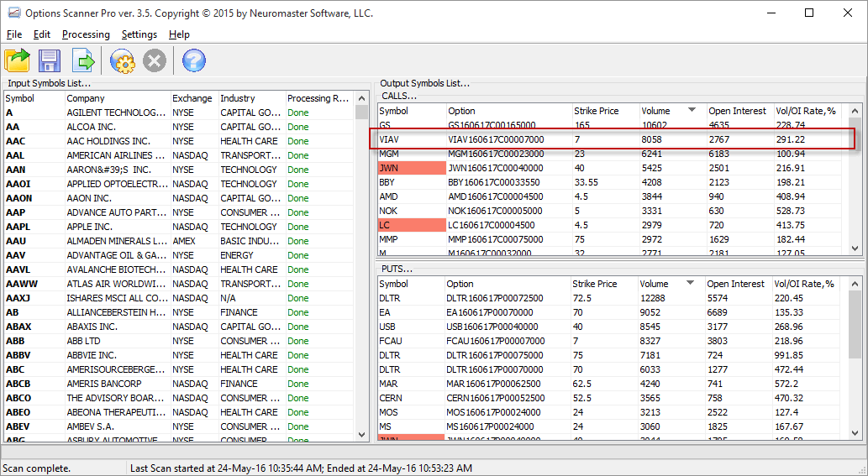This screenshot has width=868, height=476.
Task: Open the Edit menu
Action: pyautogui.click(x=42, y=34)
